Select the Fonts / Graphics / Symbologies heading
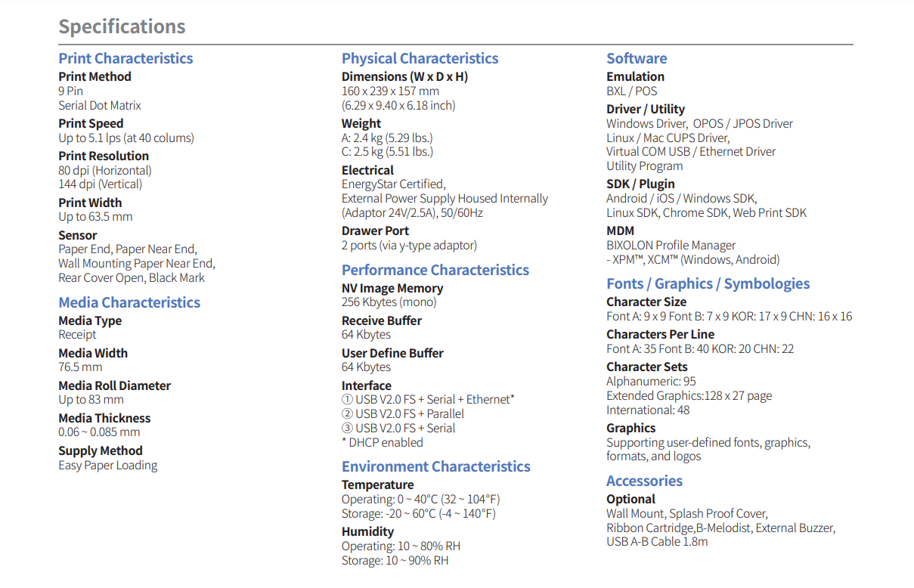Viewport: 914px width, 588px height. 708,283
